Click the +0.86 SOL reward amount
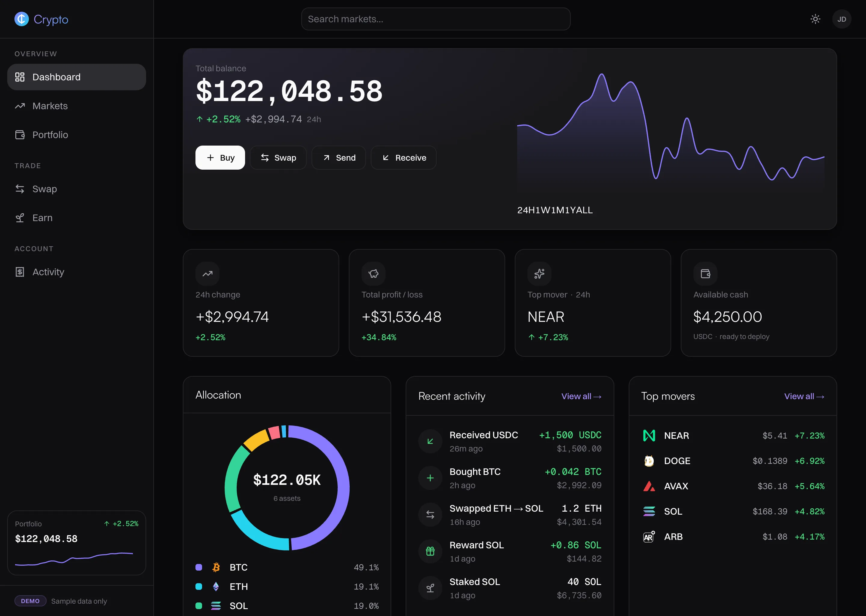Screen dimensions: 866x616 coord(576,545)
